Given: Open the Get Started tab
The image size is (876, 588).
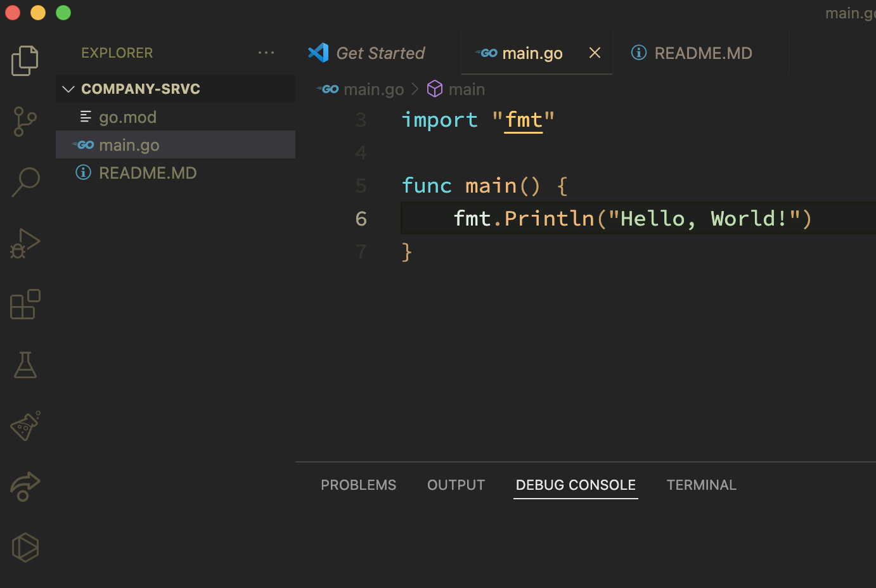Looking at the screenshot, I should click(380, 53).
